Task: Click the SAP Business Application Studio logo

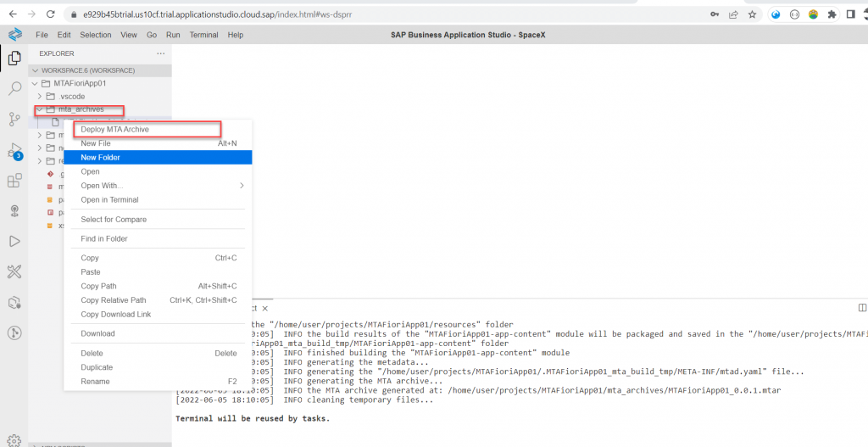Action: [x=15, y=34]
